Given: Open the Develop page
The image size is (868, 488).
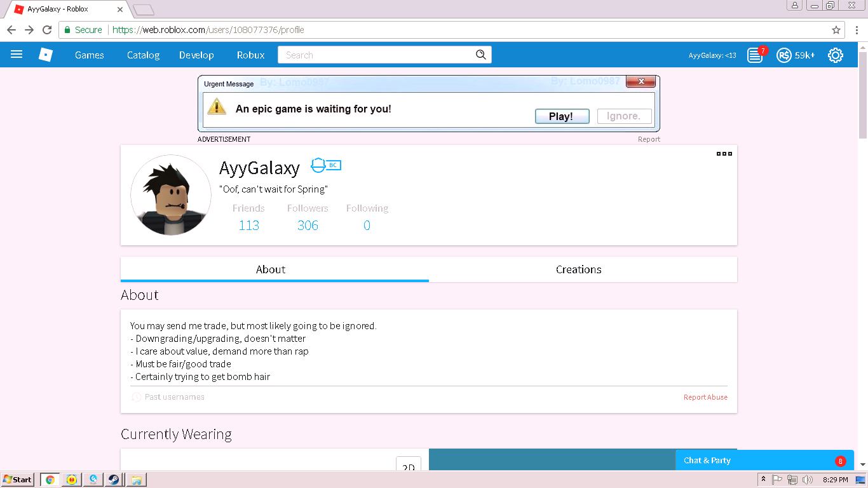Looking at the screenshot, I should tap(196, 55).
